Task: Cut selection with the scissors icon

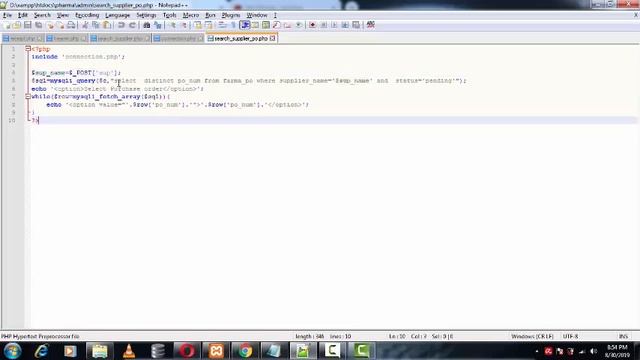Action: [x=85, y=25]
